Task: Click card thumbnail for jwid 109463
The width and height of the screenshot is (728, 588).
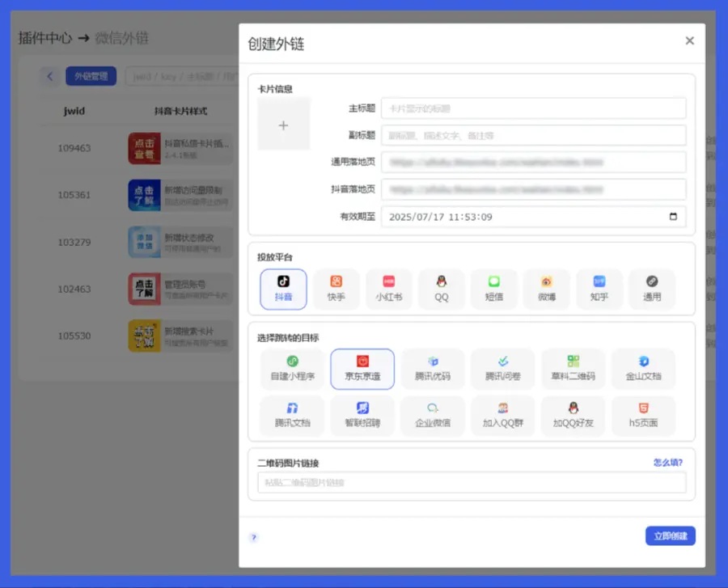Action: [145, 149]
